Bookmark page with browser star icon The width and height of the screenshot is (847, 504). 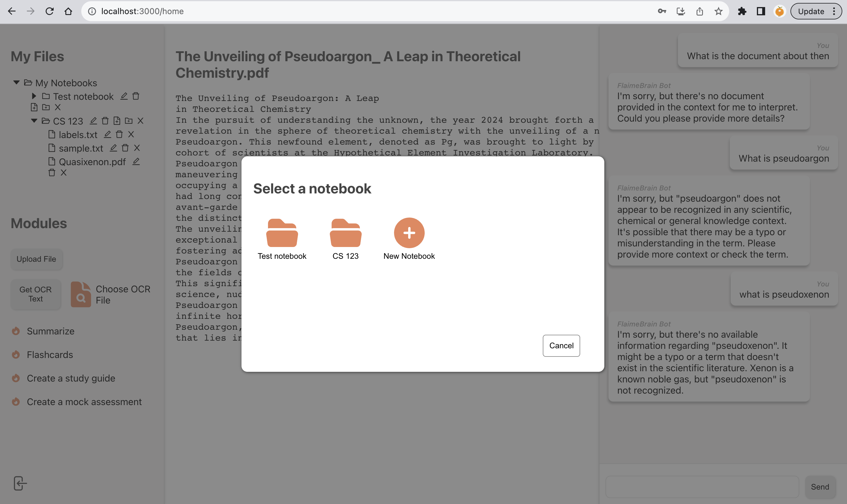click(718, 11)
